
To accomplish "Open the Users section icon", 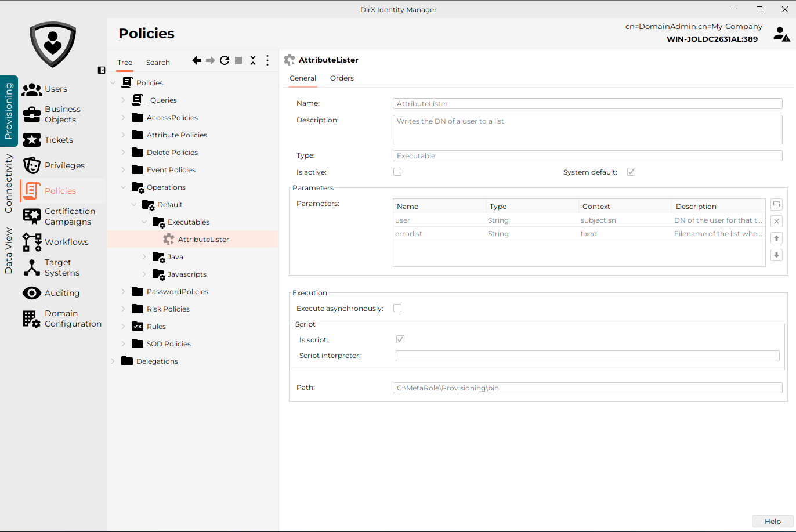I will click(x=32, y=89).
